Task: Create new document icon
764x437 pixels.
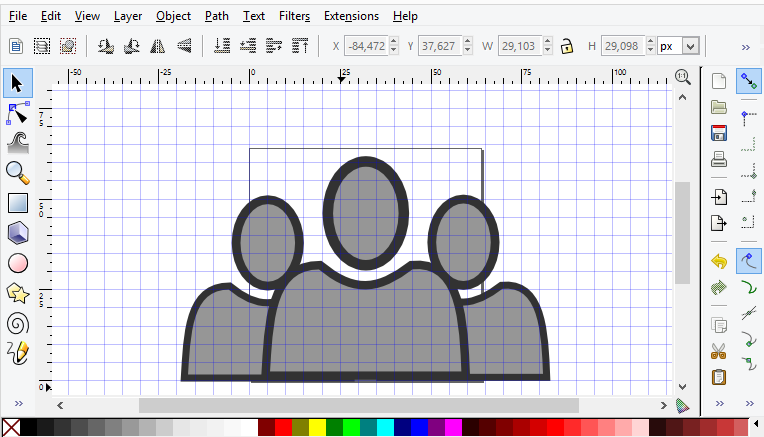Action: click(719, 81)
